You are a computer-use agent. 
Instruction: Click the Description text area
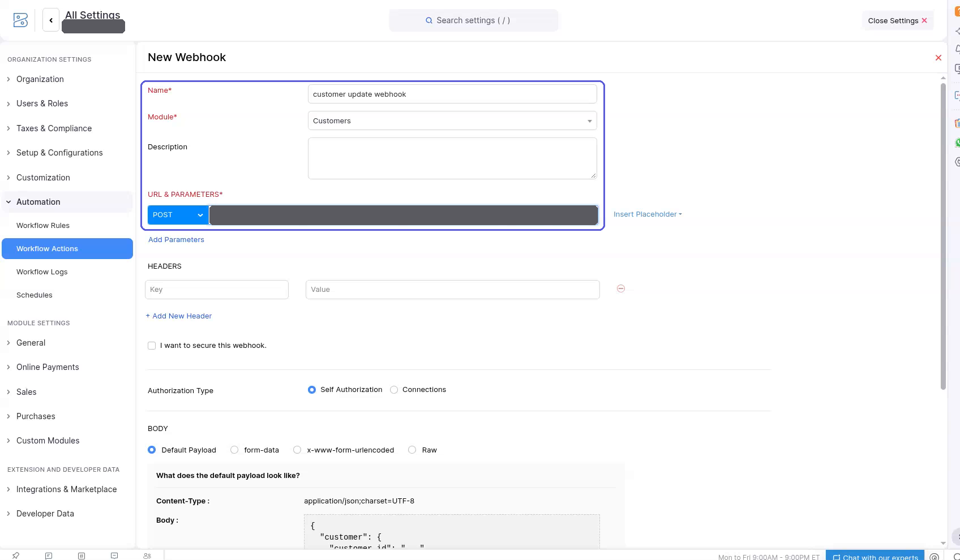(x=452, y=158)
